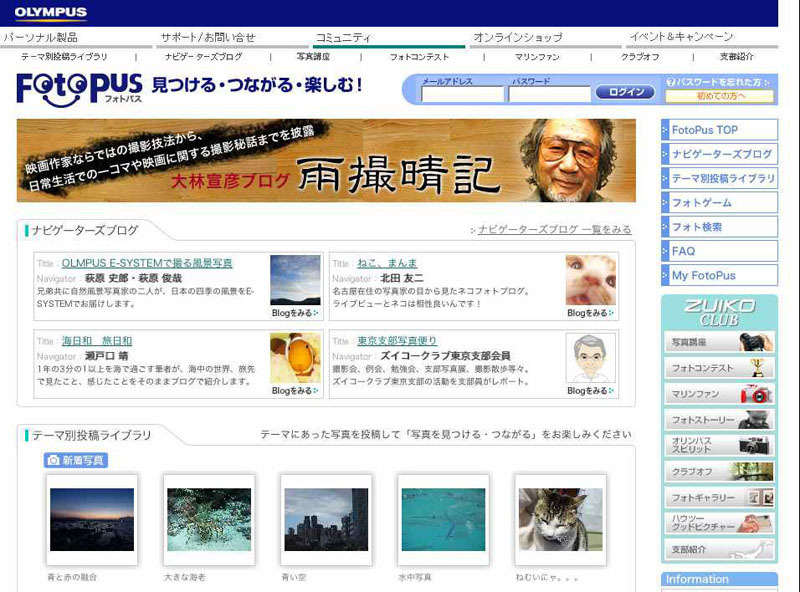Click Blogをみる under ねこ、まんま blog
Image resolution: width=800 pixels, height=592 pixels.
(590, 313)
